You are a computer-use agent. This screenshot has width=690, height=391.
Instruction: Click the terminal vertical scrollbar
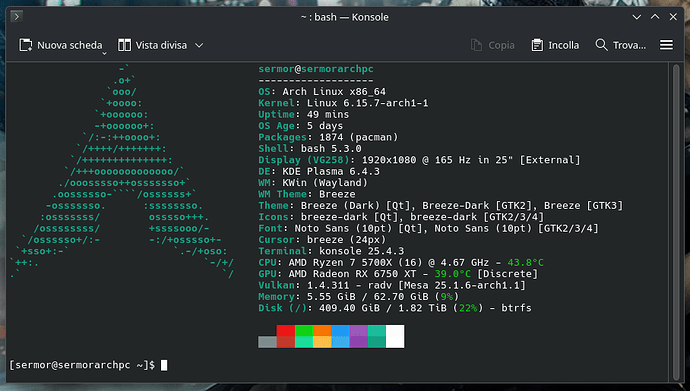676,223
